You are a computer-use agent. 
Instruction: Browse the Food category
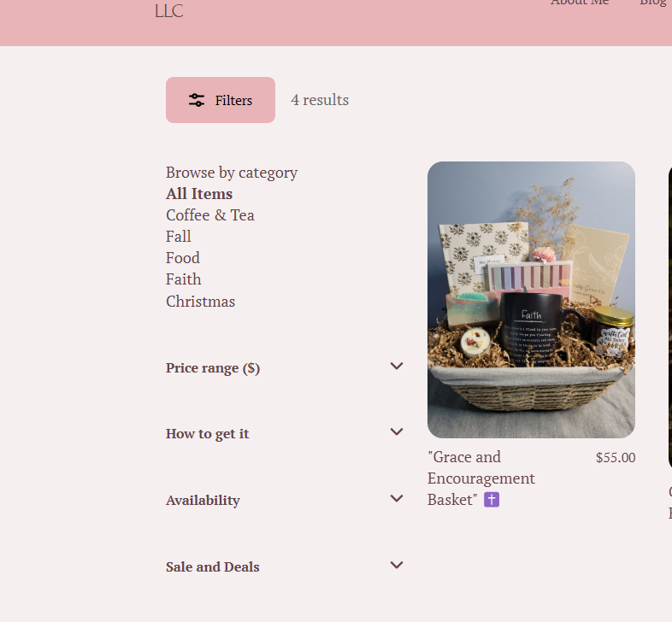coord(183,258)
